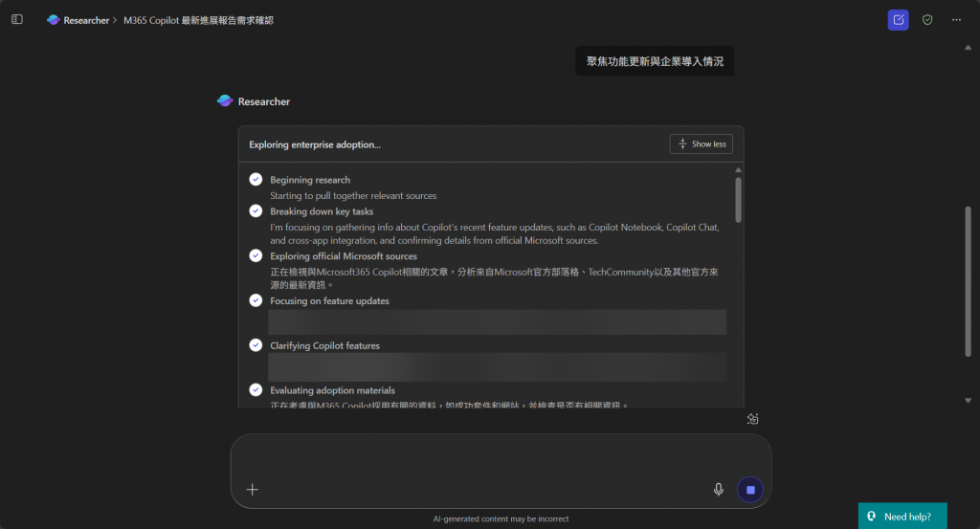Click Focusing on feature updates check icon
980x529 pixels.
(256, 300)
